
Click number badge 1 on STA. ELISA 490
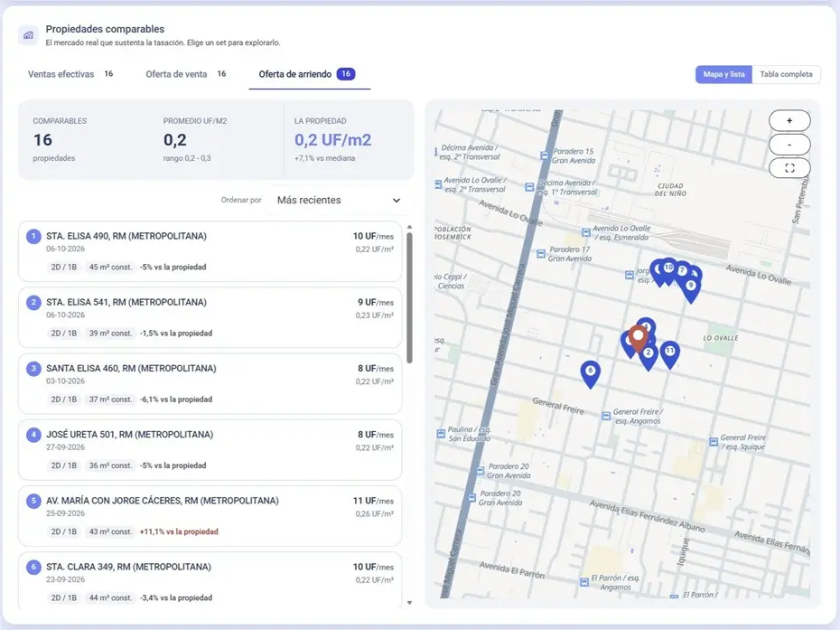tap(33, 237)
